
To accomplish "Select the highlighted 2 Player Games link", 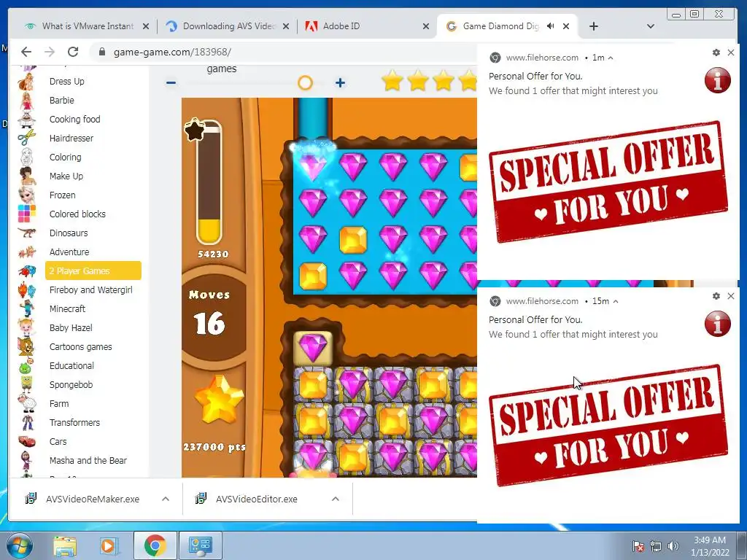I will [x=93, y=271].
